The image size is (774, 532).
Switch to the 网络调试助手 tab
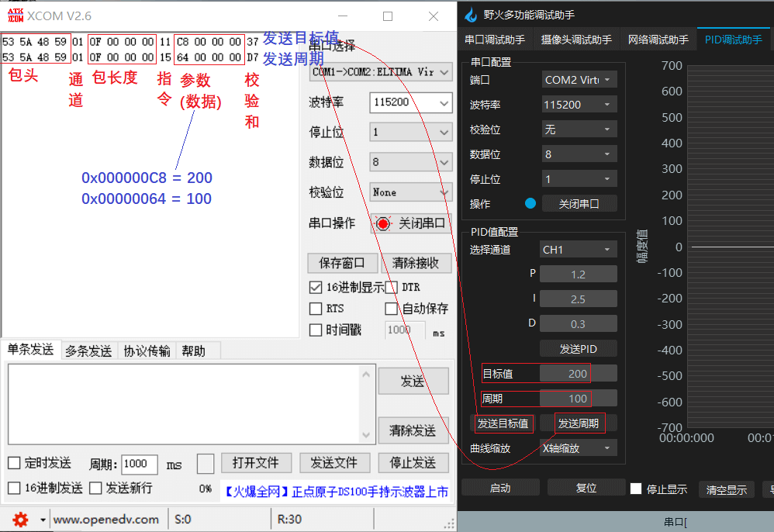(658, 40)
